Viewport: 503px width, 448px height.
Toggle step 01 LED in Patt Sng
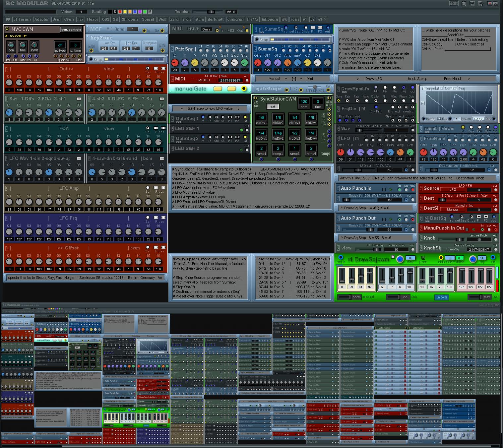tap(201, 50)
